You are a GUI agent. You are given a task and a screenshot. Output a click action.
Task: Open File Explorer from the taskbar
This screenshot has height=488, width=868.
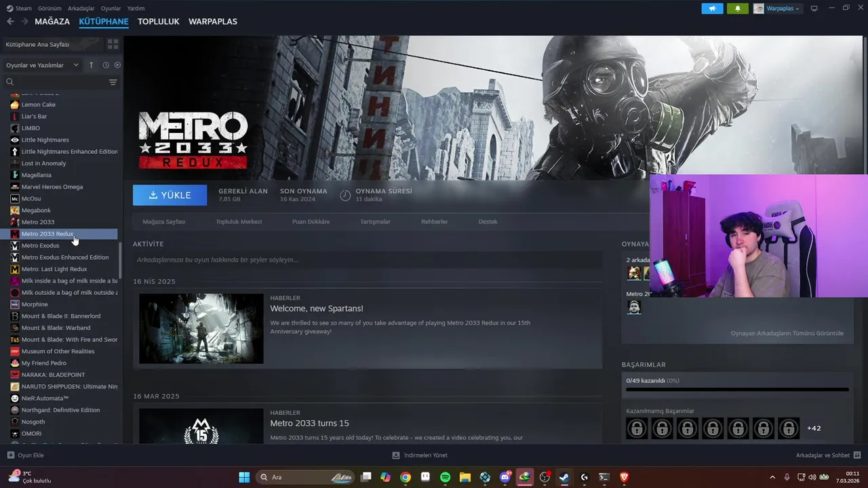(x=465, y=477)
